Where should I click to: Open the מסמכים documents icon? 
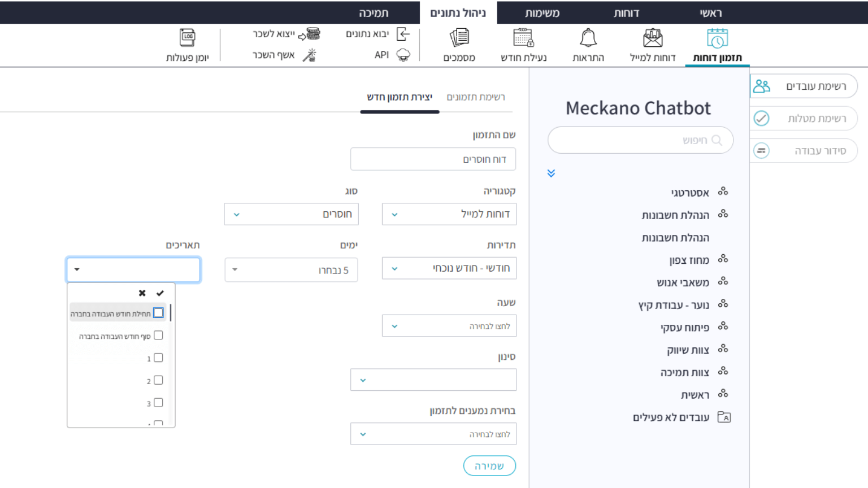459,38
